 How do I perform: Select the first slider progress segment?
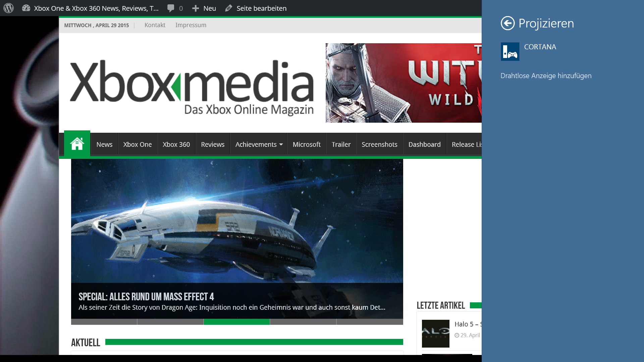point(104,322)
